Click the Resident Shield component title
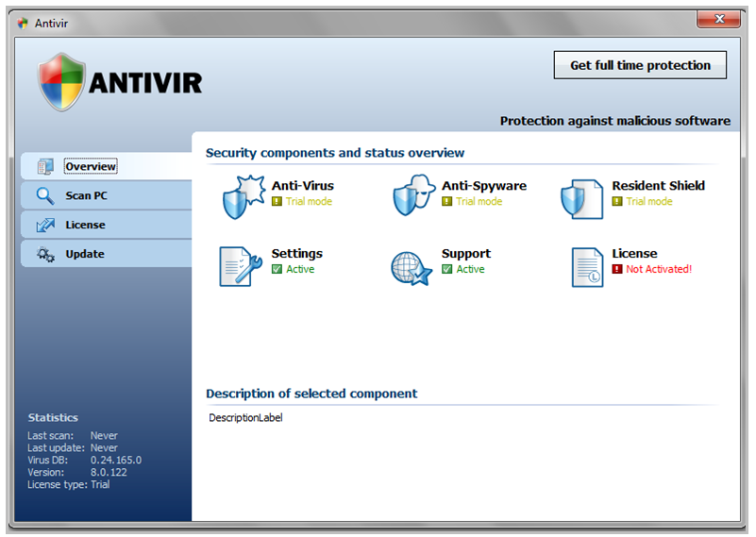Screen dimensions: 756x537 tap(659, 186)
